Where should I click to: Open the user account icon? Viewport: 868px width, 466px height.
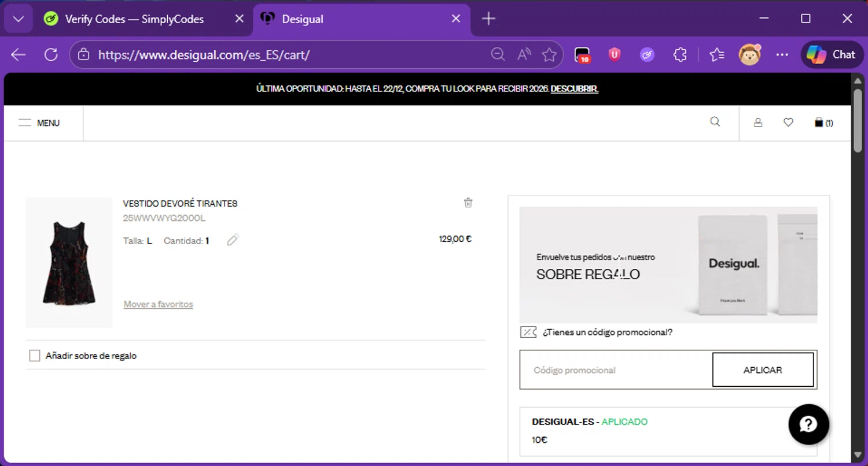(x=758, y=123)
